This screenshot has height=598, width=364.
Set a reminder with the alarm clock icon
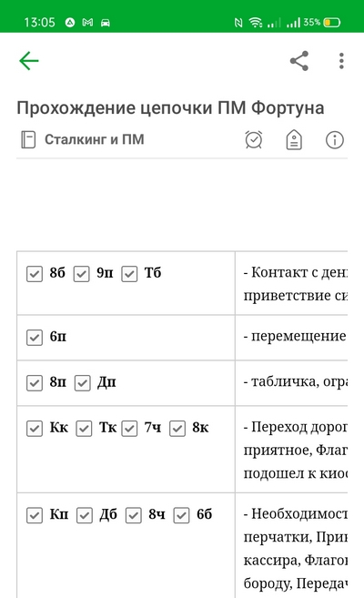pos(254,139)
